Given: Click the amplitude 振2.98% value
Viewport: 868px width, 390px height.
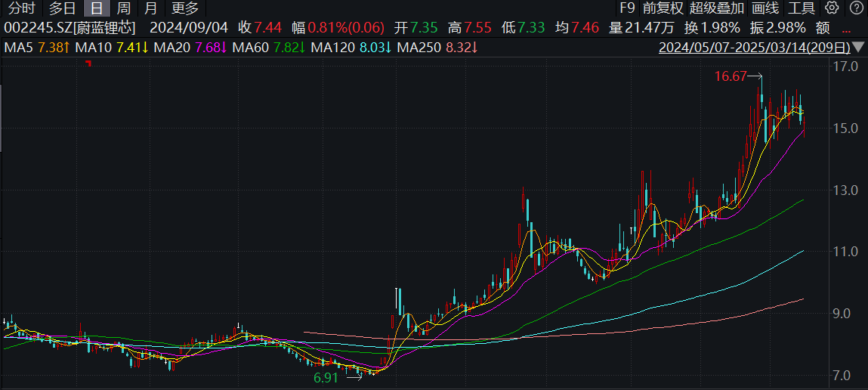Looking at the screenshot, I should click(x=778, y=27).
